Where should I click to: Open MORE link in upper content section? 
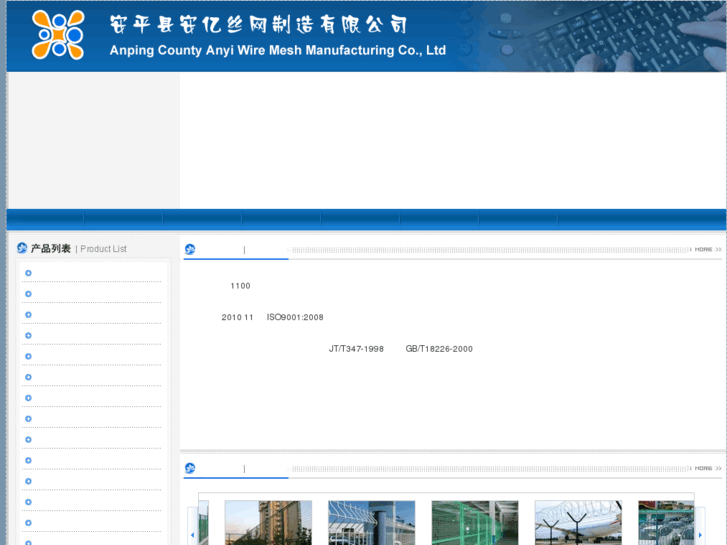[707, 249]
